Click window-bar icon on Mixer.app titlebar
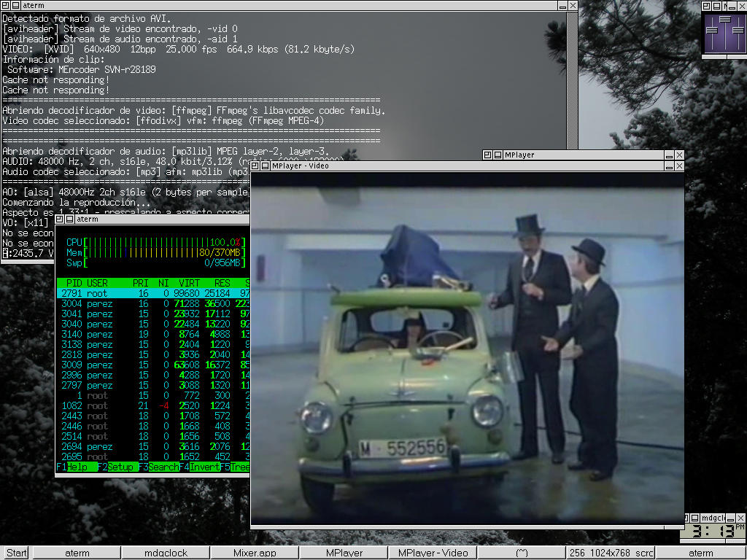The image size is (747, 560). [x=716, y=6]
